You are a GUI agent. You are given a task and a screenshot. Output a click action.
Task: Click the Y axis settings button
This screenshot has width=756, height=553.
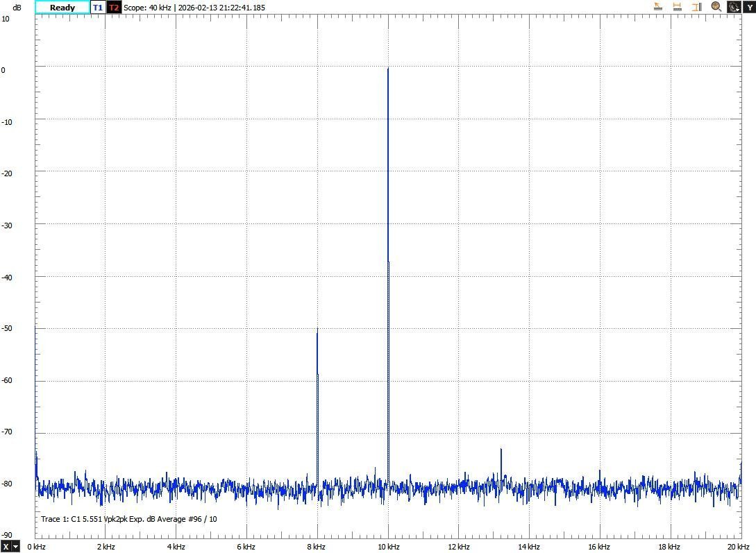749,7
